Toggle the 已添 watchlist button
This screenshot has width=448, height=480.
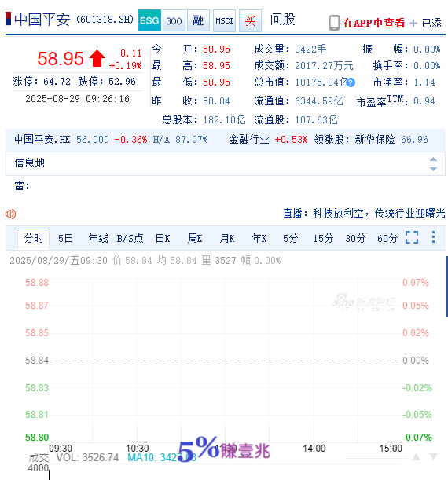coord(426,24)
